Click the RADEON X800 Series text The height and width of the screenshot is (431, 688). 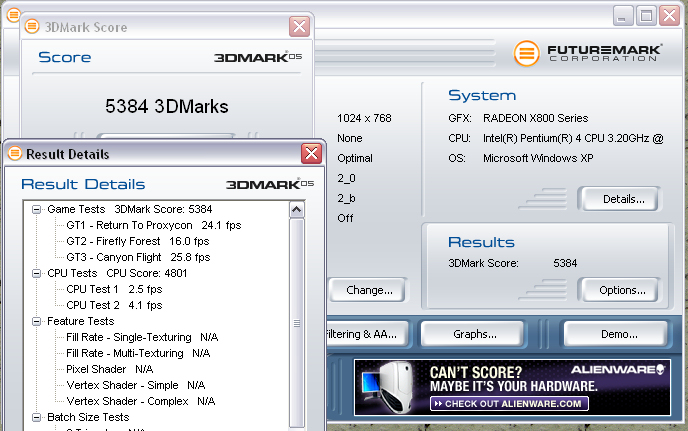(535, 119)
